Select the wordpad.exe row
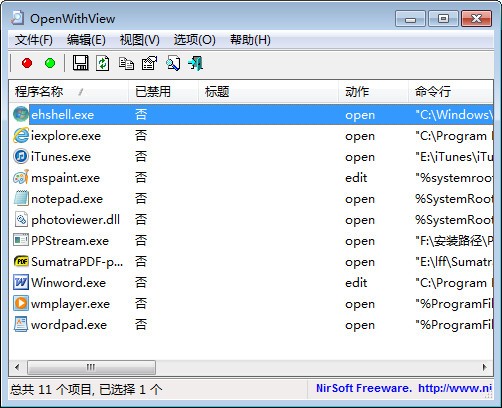 252,324
